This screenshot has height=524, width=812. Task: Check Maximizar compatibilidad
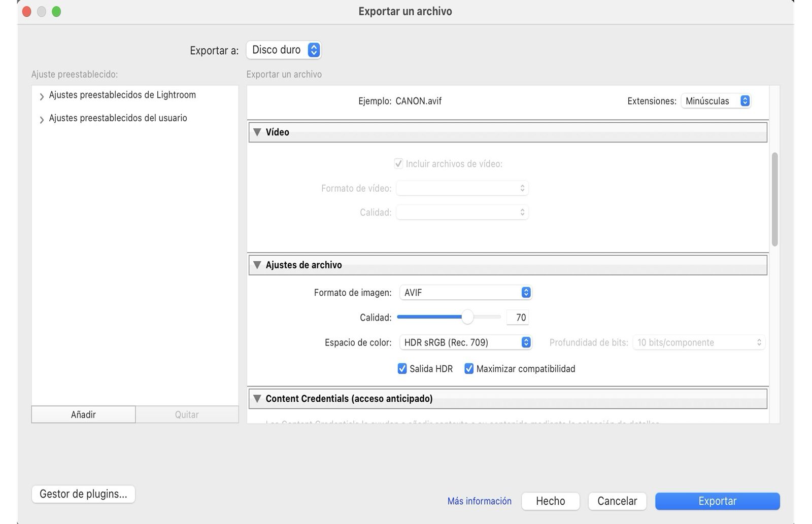469,369
